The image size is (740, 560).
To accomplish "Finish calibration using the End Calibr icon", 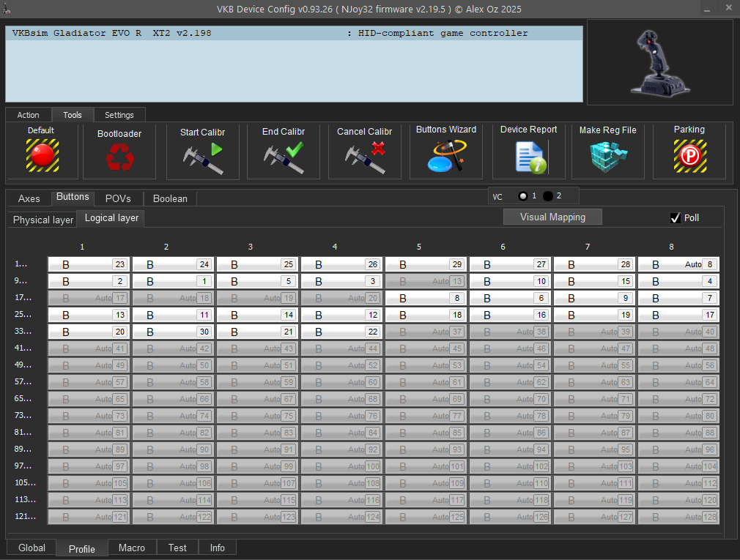I will point(284,158).
